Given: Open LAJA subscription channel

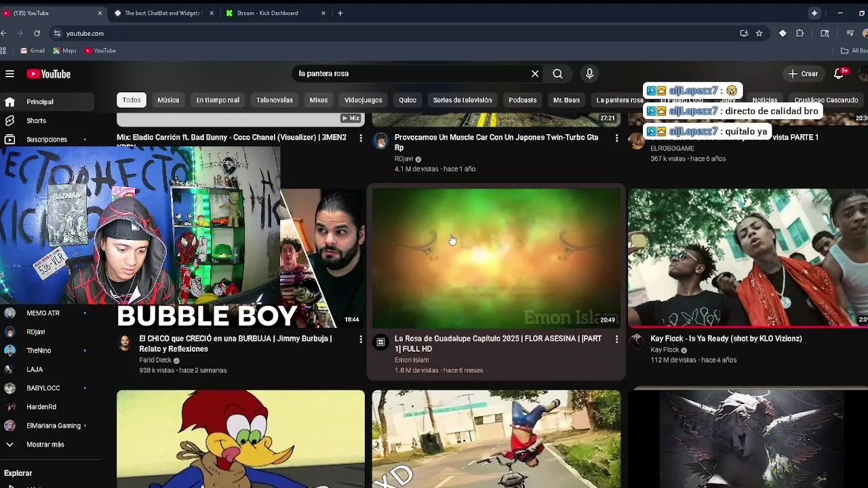Looking at the screenshot, I should point(47,369).
